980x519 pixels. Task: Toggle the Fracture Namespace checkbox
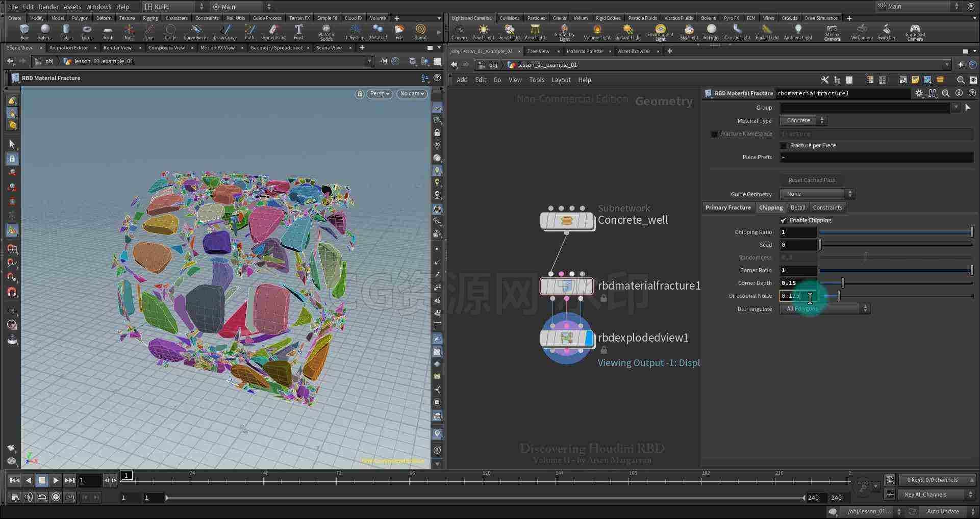[714, 134]
